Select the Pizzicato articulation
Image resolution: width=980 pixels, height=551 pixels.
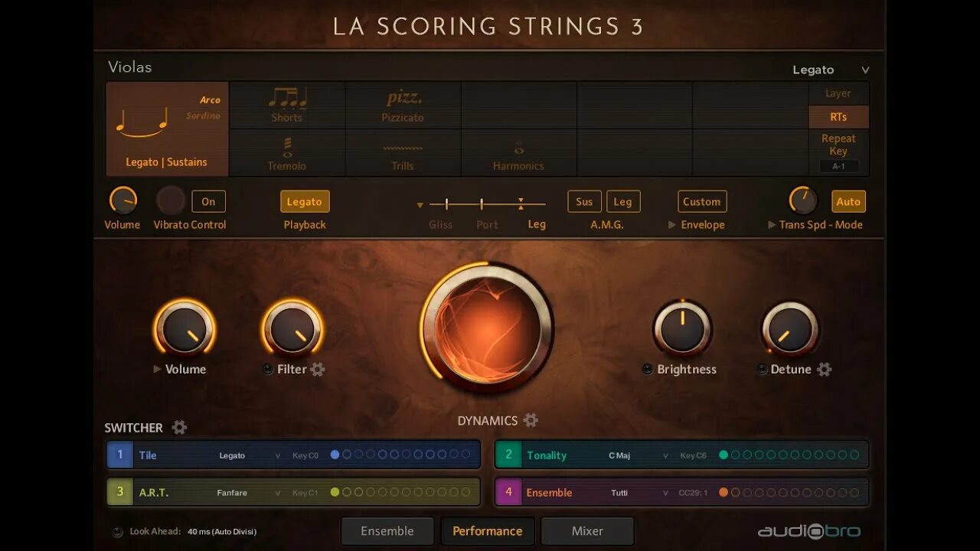coord(403,106)
